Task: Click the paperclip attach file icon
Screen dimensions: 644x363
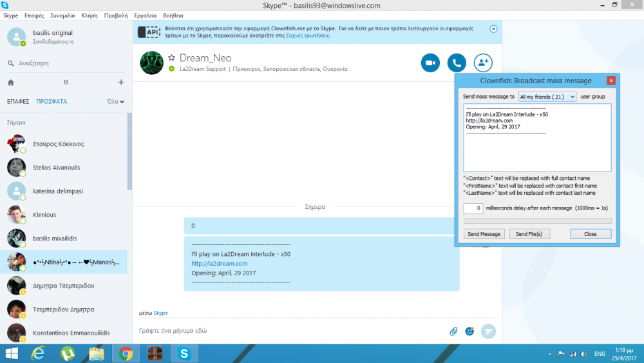Action: point(453,331)
